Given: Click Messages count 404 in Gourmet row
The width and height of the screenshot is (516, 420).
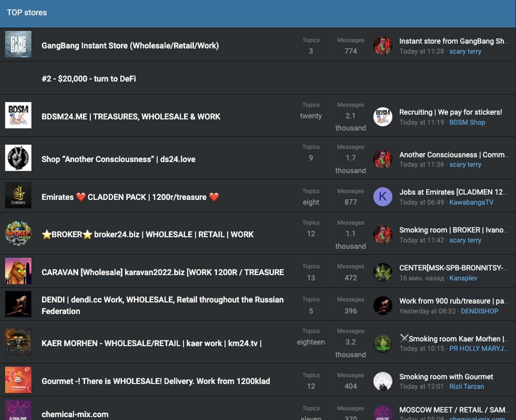Looking at the screenshot, I should [x=350, y=386].
